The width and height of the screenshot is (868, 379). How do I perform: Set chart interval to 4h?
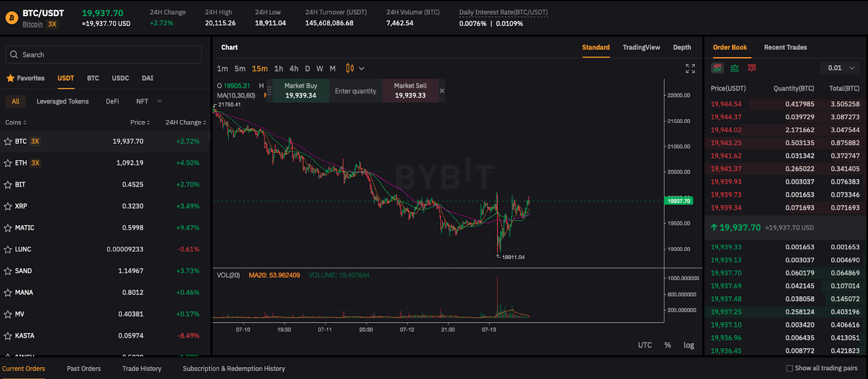tap(293, 69)
